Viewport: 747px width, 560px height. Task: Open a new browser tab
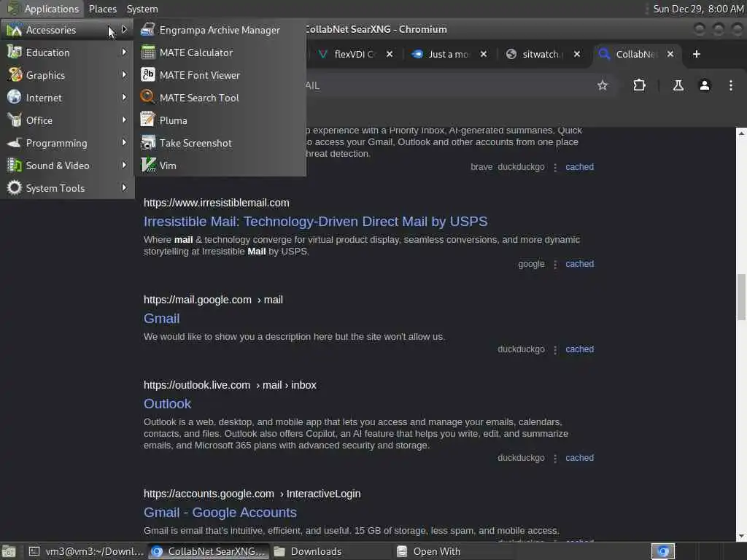click(x=697, y=54)
